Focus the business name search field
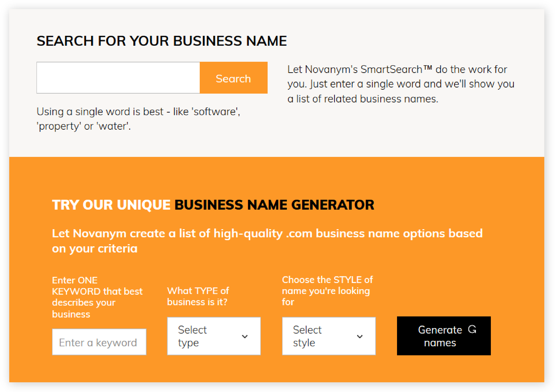 [118, 78]
